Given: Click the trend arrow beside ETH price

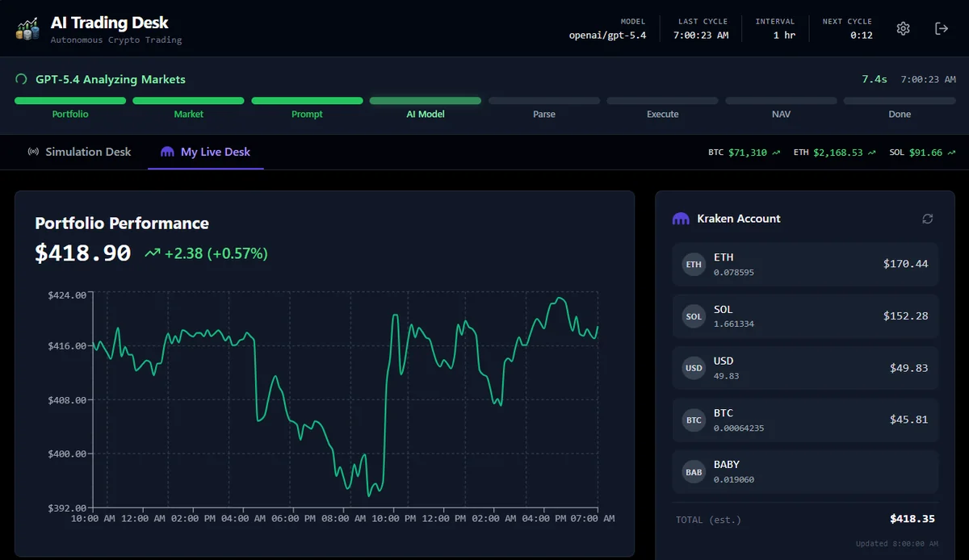Looking at the screenshot, I should (x=870, y=153).
